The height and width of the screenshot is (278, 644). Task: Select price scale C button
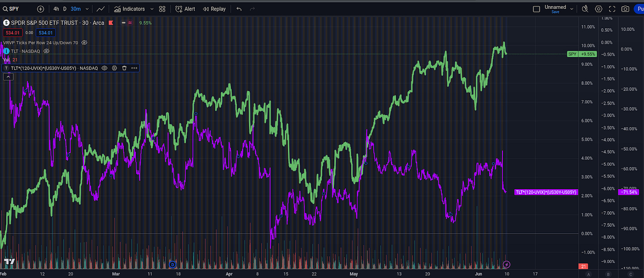(x=630, y=274)
